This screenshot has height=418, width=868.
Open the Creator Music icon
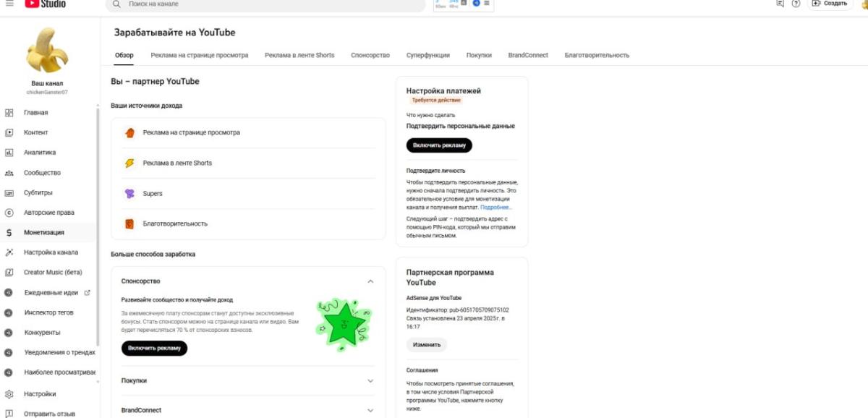point(9,273)
